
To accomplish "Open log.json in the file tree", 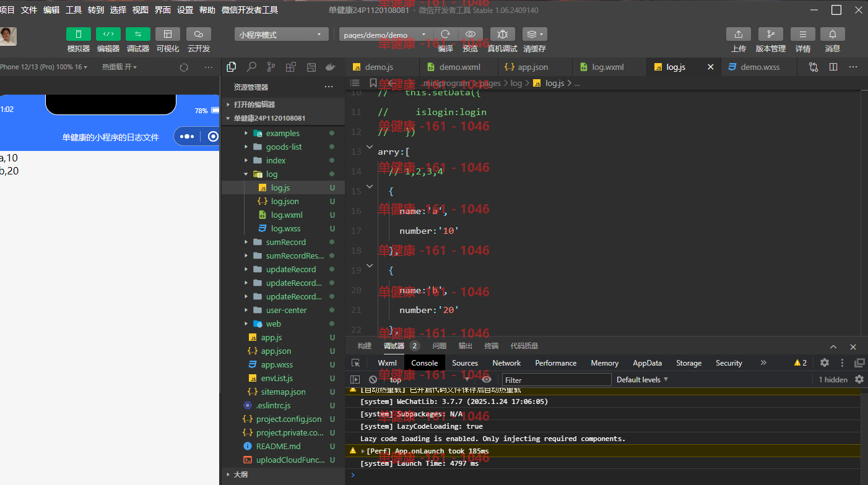I will [x=285, y=201].
